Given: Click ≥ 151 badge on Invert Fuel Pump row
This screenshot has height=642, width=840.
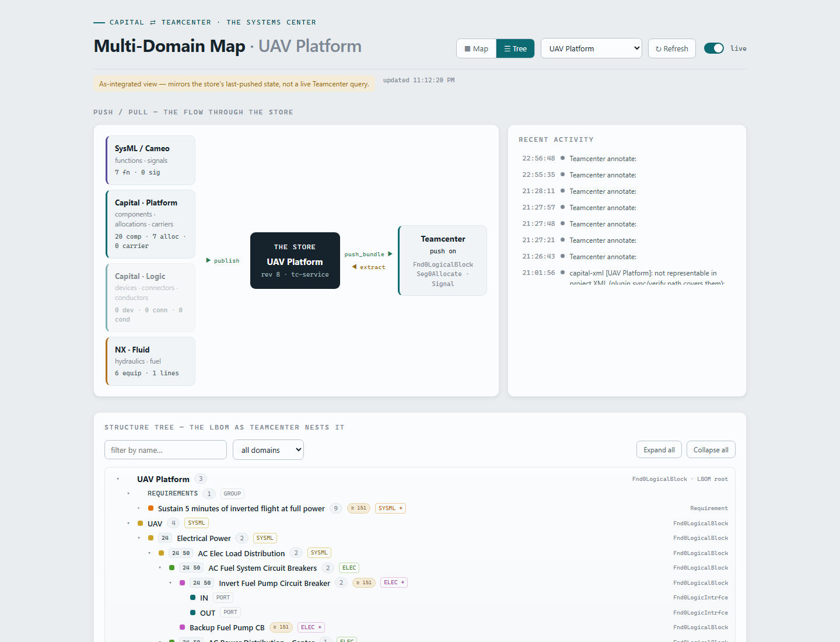Looking at the screenshot, I should (363, 582).
